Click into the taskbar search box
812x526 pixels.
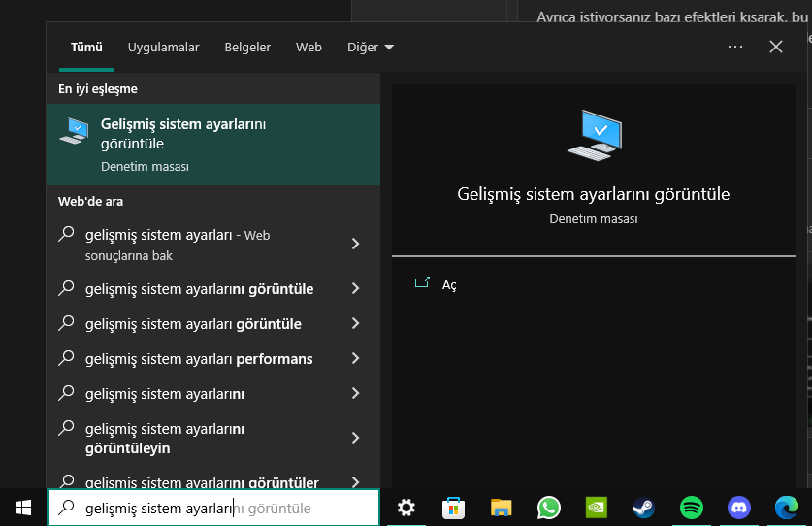pyautogui.click(x=213, y=508)
